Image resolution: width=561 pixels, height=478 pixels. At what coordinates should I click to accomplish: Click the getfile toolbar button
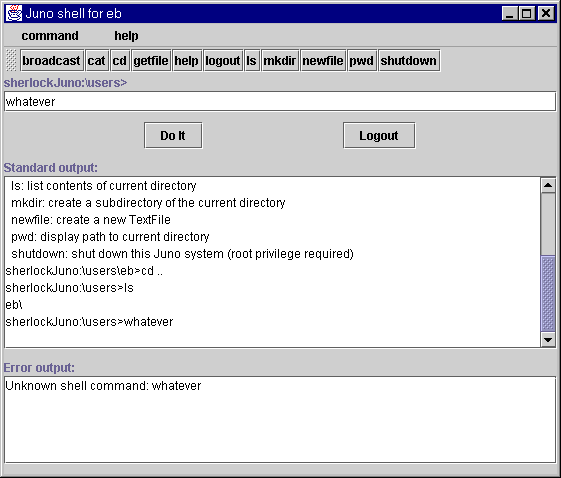tap(151, 60)
